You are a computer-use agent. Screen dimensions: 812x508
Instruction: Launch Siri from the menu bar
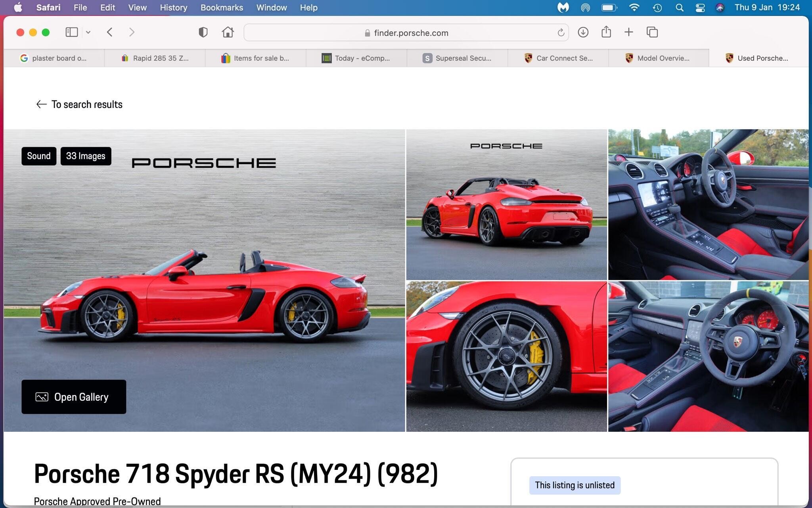[x=720, y=8]
